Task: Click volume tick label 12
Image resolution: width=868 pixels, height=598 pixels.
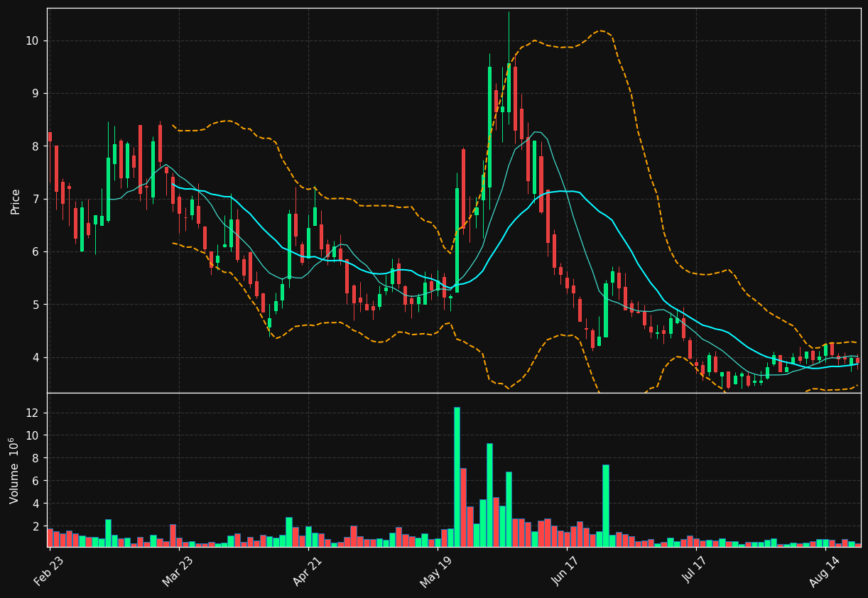Action: pos(31,413)
